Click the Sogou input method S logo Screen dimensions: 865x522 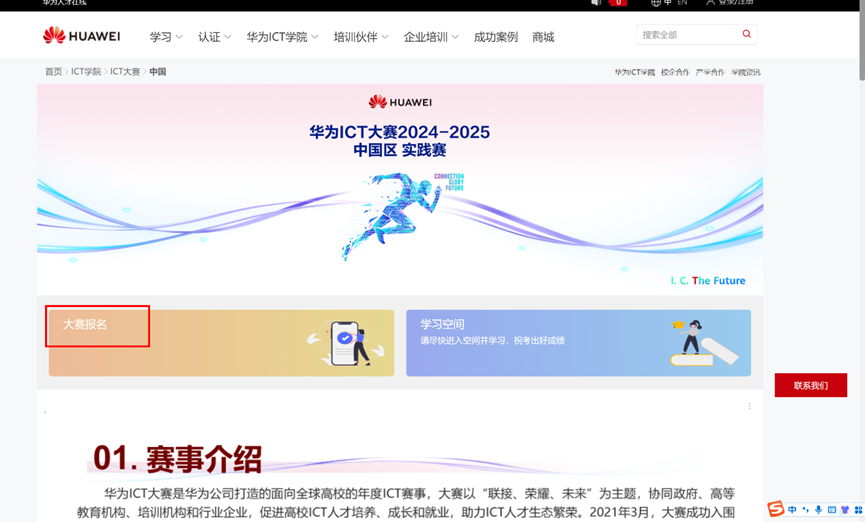[x=776, y=510]
